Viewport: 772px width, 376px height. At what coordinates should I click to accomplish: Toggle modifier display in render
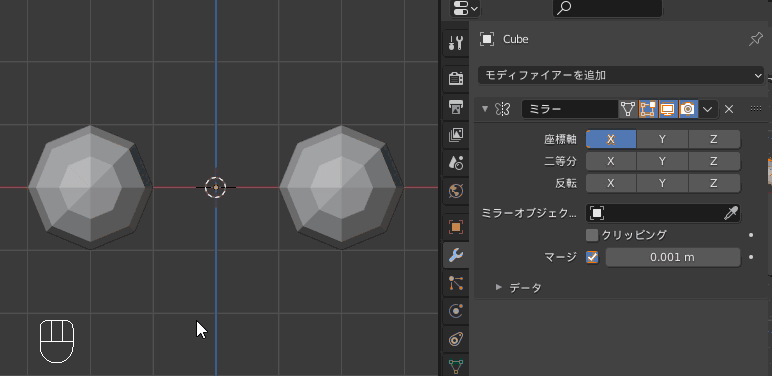[x=688, y=109]
